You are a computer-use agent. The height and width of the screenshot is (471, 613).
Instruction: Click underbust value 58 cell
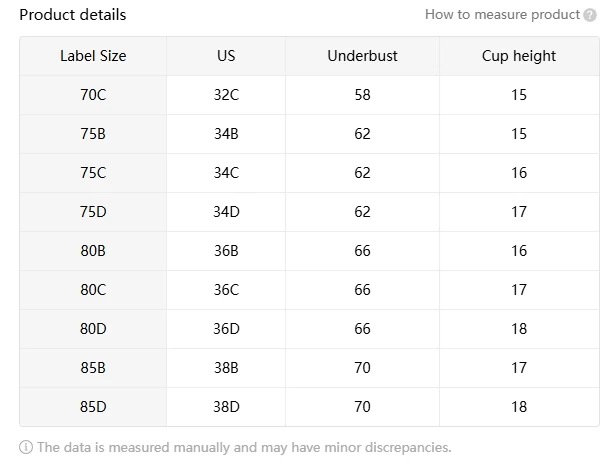362,95
